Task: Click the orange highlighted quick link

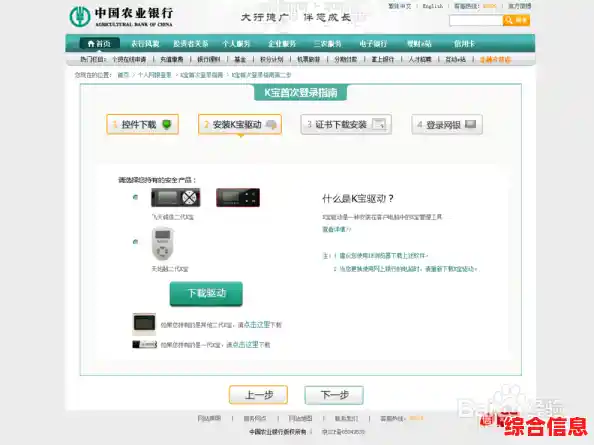Action: coord(495,59)
